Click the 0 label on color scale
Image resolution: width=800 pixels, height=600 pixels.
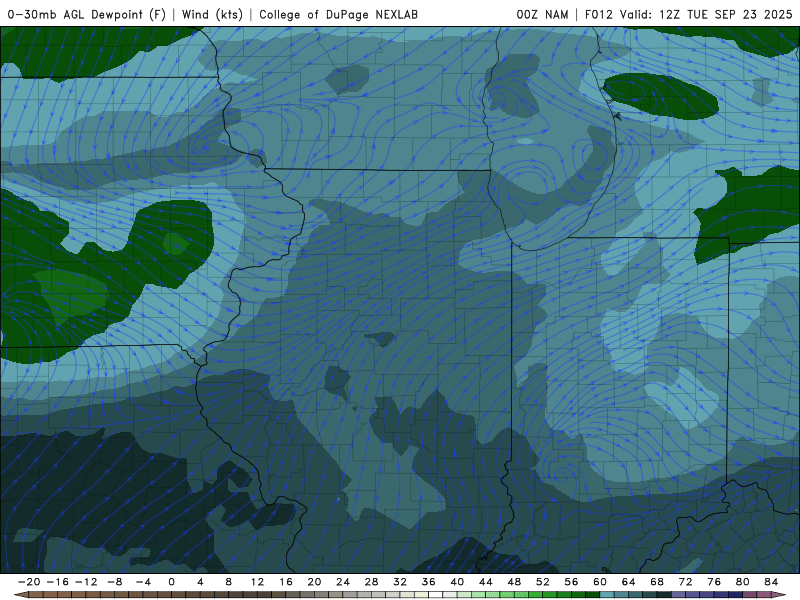pos(171,582)
